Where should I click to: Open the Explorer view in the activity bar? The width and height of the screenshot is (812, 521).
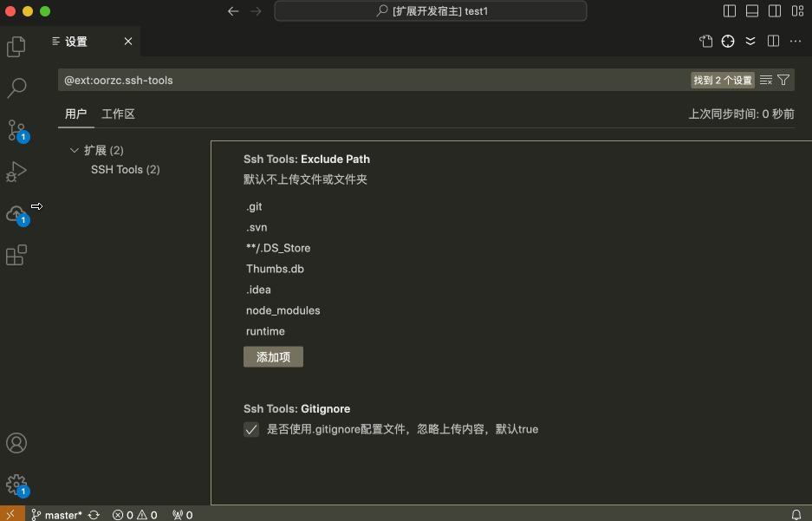(x=16, y=47)
